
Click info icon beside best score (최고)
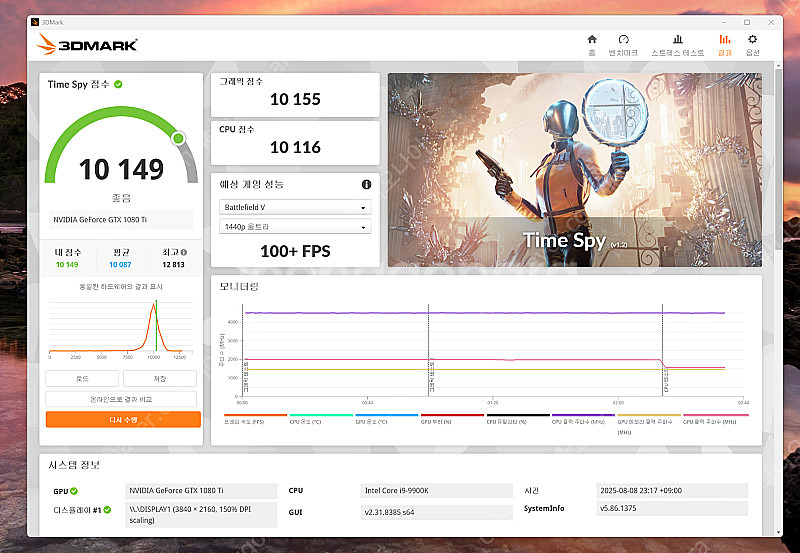pyautogui.click(x=184, y=252)
